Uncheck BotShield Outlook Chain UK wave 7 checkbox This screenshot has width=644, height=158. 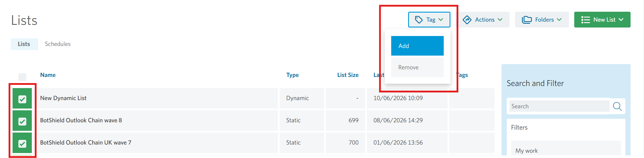click(x=22, y=144)
